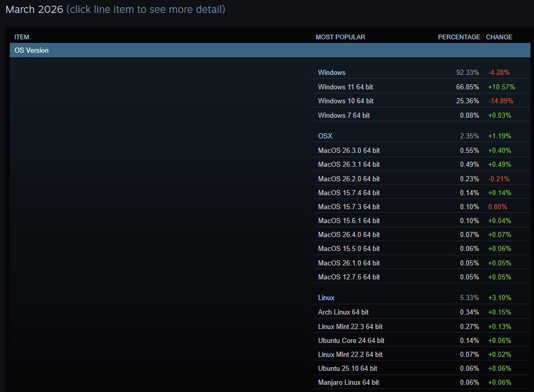
Task: Select the MacOS 15.5.0 64 bit entry
Action: tap(421, 248)
